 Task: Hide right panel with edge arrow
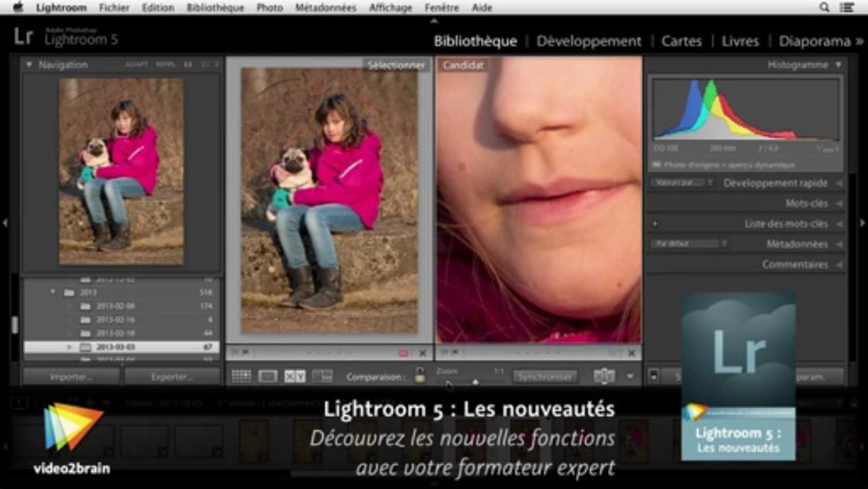click(863, 222)
